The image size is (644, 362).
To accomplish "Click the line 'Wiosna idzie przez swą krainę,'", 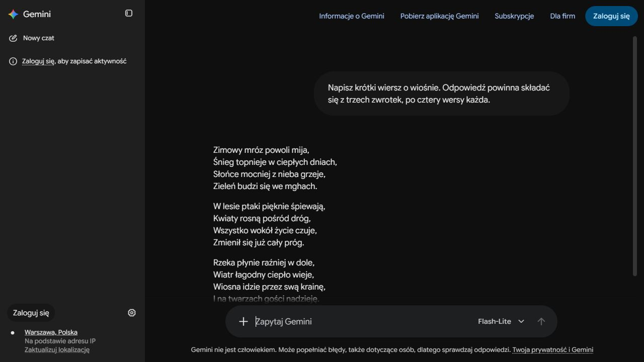I will (269, 287).
